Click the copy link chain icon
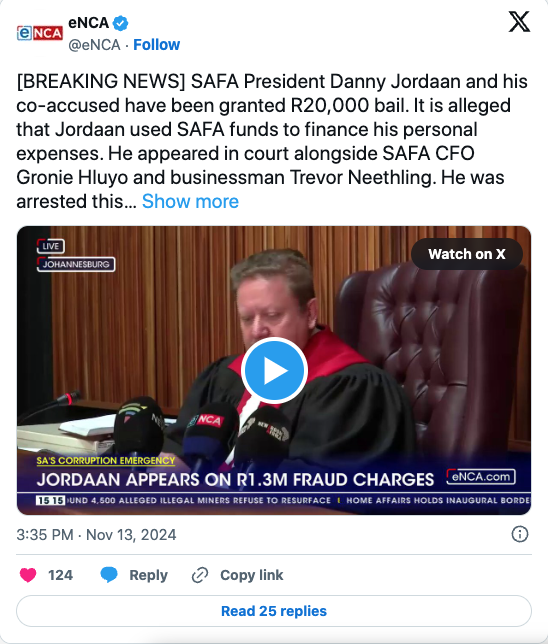This screenshot has height=644, width=548. click(200, 575)
